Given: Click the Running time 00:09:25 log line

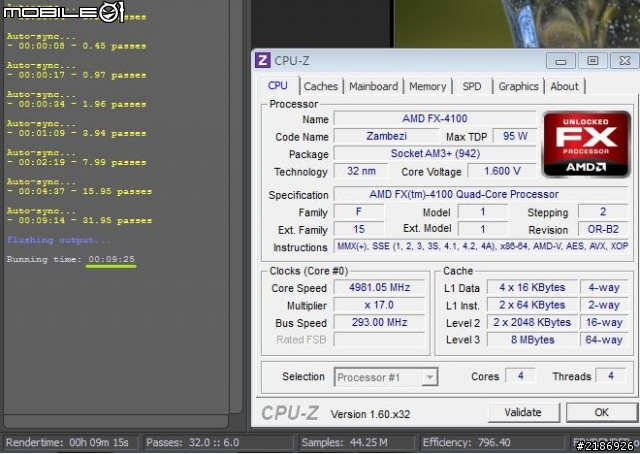Looking at the screenshot, I should coord(71,259).
